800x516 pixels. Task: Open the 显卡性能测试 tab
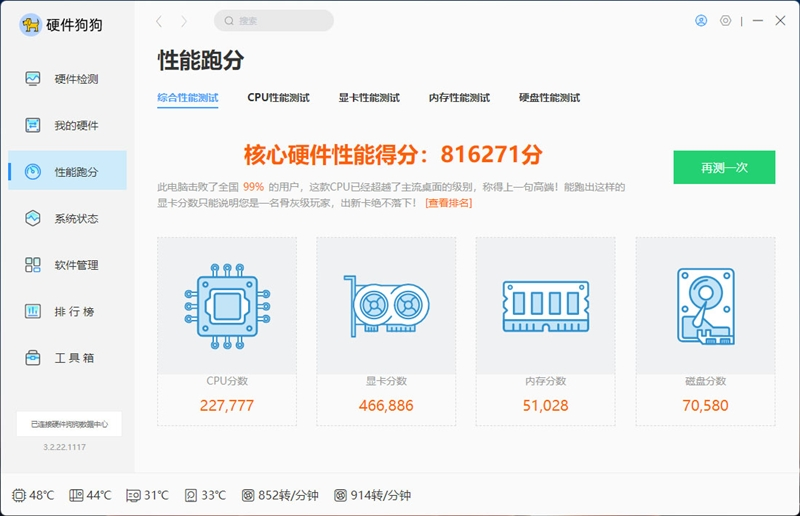369,97
